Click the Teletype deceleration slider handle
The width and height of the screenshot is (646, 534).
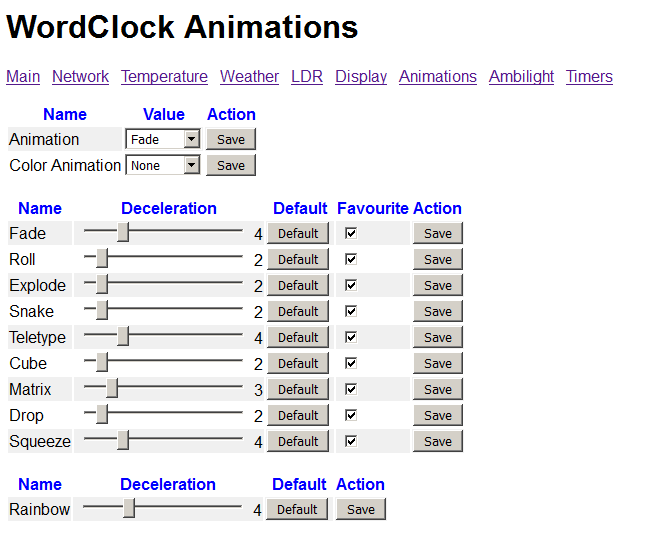pyautogui.click(x=123, y=336)
